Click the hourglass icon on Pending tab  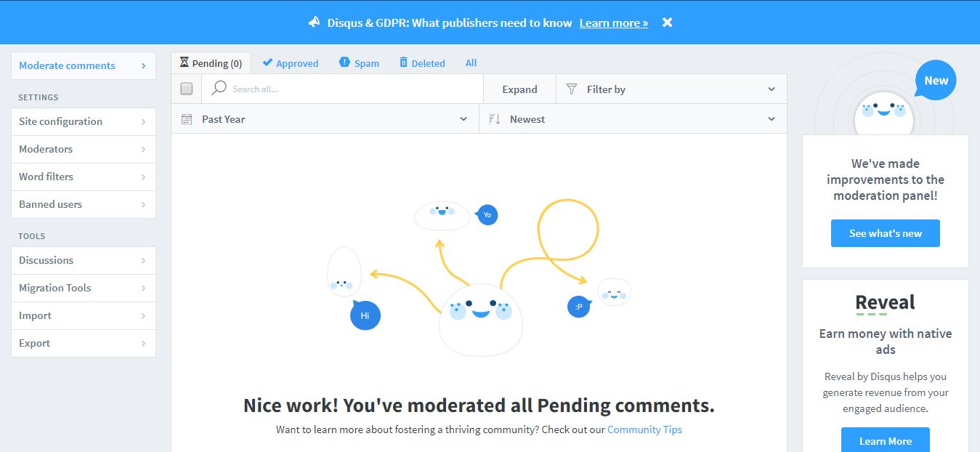point(185,63)
